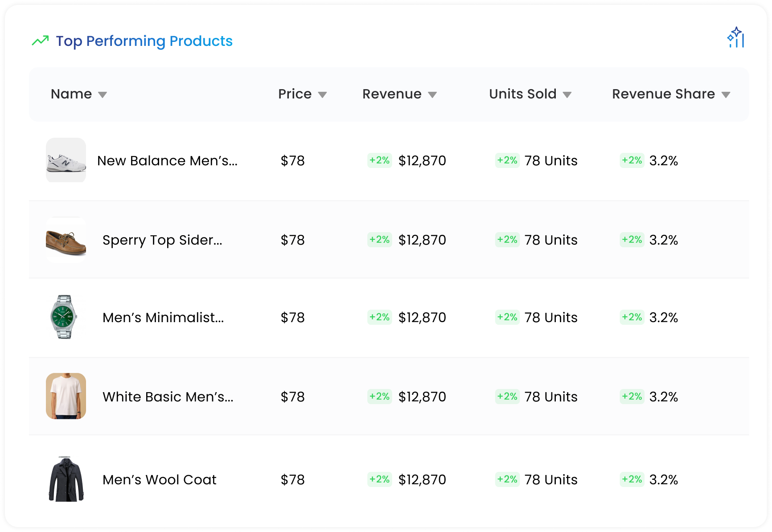This screenshot has width=772, height=532.
Task: Open the Name column sort dropdown
Action: click(x=103, y=94)
